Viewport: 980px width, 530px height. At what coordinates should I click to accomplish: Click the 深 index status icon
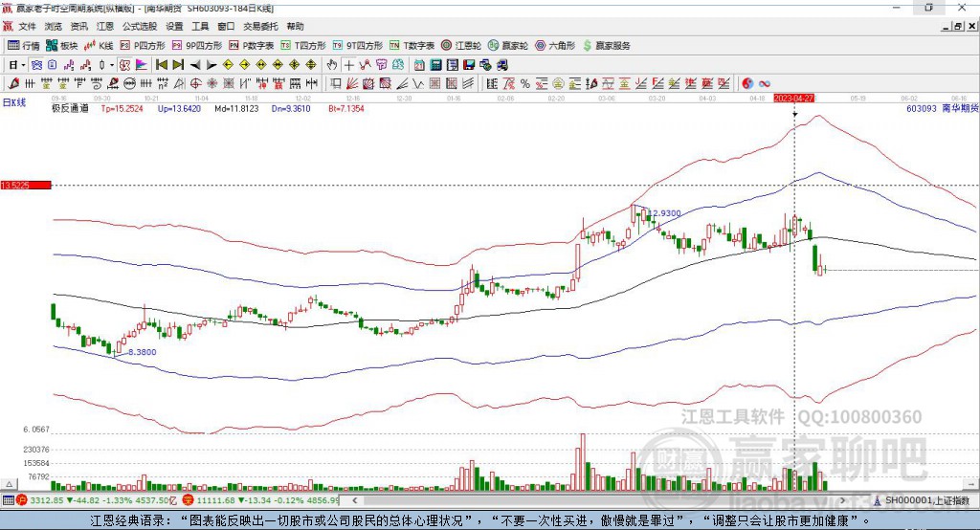(189, 500)
